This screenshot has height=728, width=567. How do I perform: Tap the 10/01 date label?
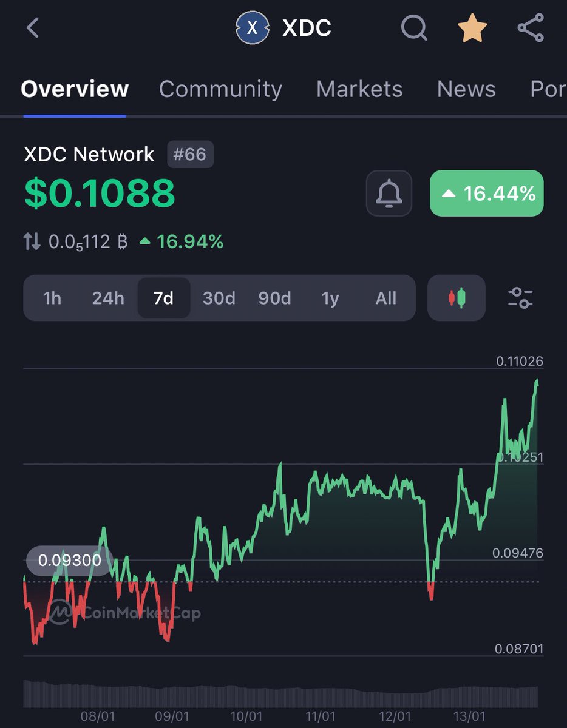point(246,717)
